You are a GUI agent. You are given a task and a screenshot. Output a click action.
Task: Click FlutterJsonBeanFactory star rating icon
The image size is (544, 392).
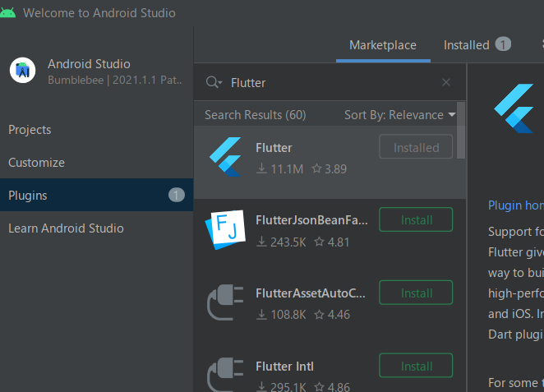click(319, 242)
